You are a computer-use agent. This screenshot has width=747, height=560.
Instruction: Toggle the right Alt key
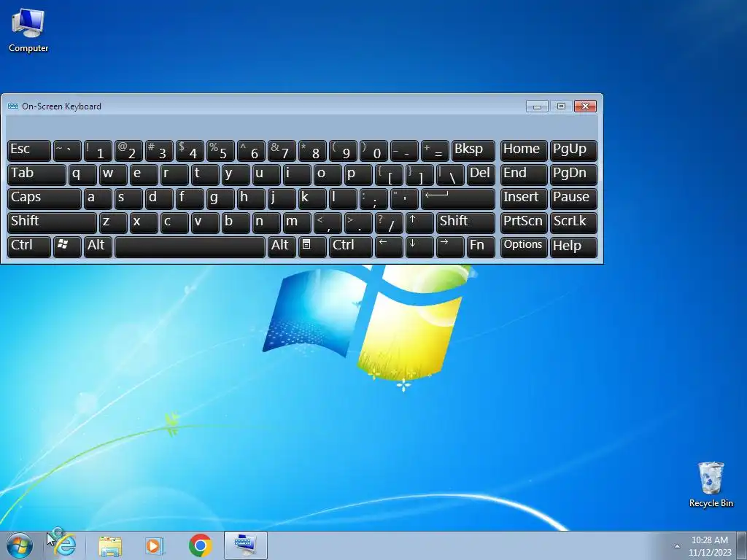(x=282, y=246)
